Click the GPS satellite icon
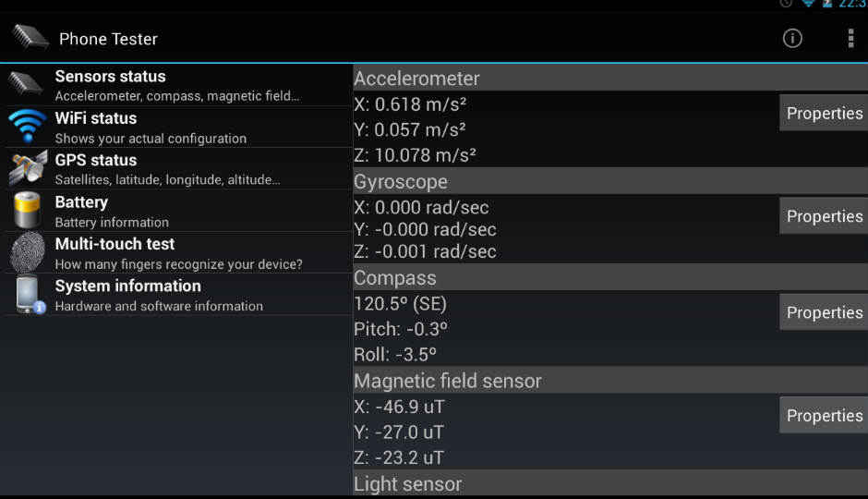This screenshot has width=868, height=499. click(28, 168)
